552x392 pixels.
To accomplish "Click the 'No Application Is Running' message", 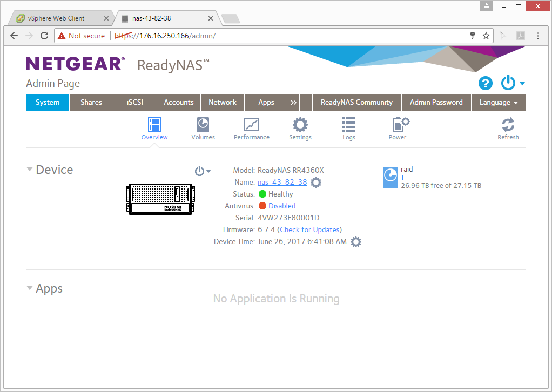I will pyautogui.click(x=277, y=299).
